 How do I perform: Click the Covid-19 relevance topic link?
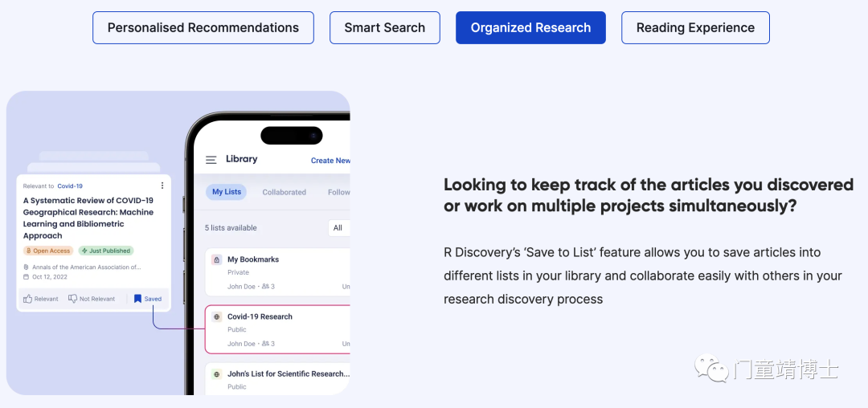point(70,186)
